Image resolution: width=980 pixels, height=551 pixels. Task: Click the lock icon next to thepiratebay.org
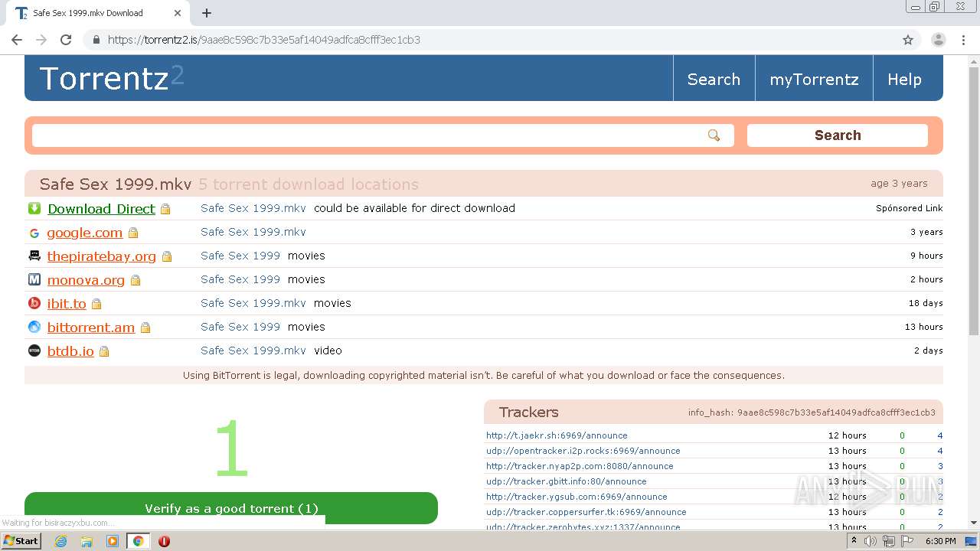[167, 256]
